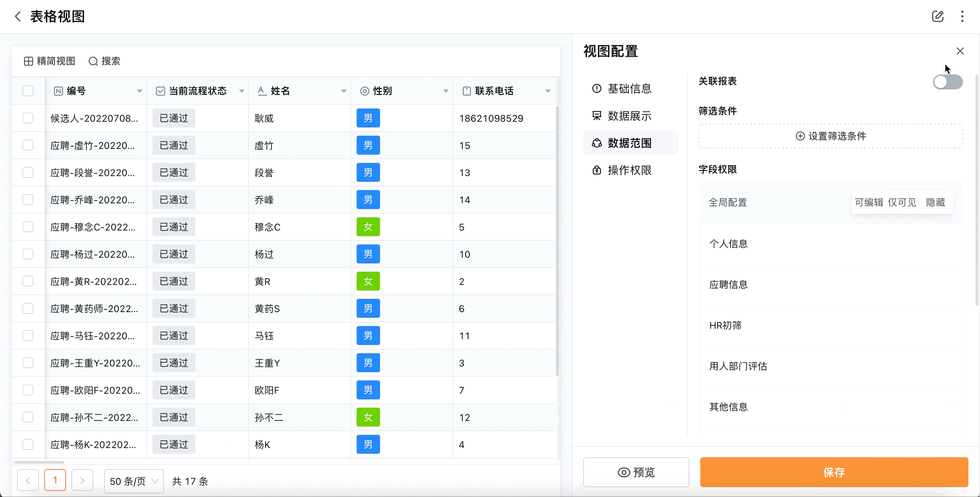This screenshot has width=980, height=497.
Task: Switch to the 基础信息 tab
Action: tap(631, 88)
